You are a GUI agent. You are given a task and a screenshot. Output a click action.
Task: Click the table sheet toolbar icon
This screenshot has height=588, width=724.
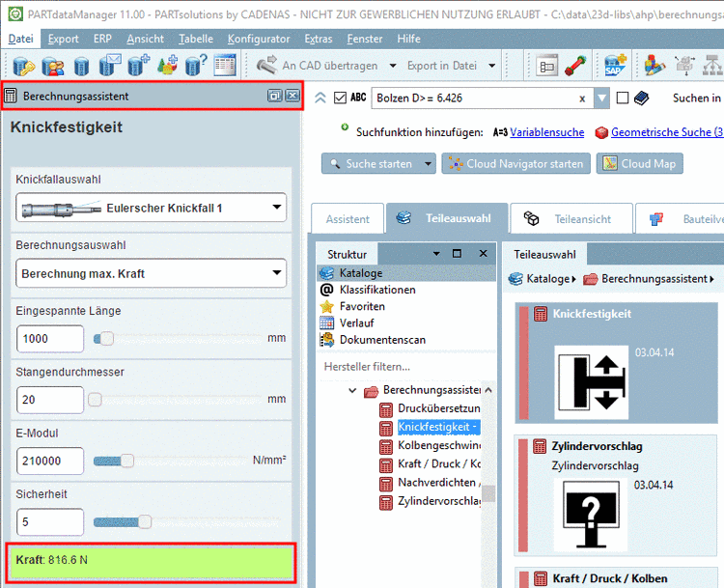[225, 65]
